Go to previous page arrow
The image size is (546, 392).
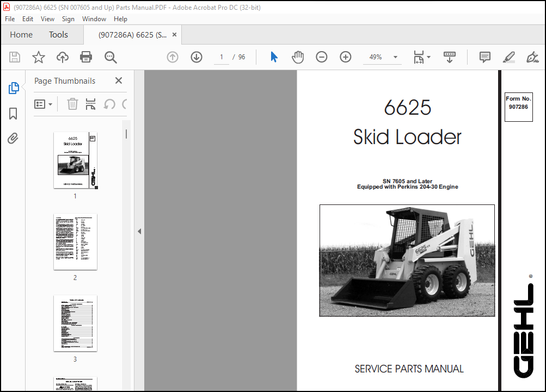[x=173, y=57]
